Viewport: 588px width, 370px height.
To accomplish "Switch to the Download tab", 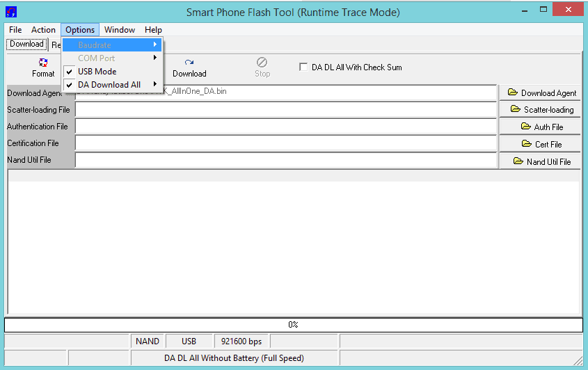I will point(26,44).
